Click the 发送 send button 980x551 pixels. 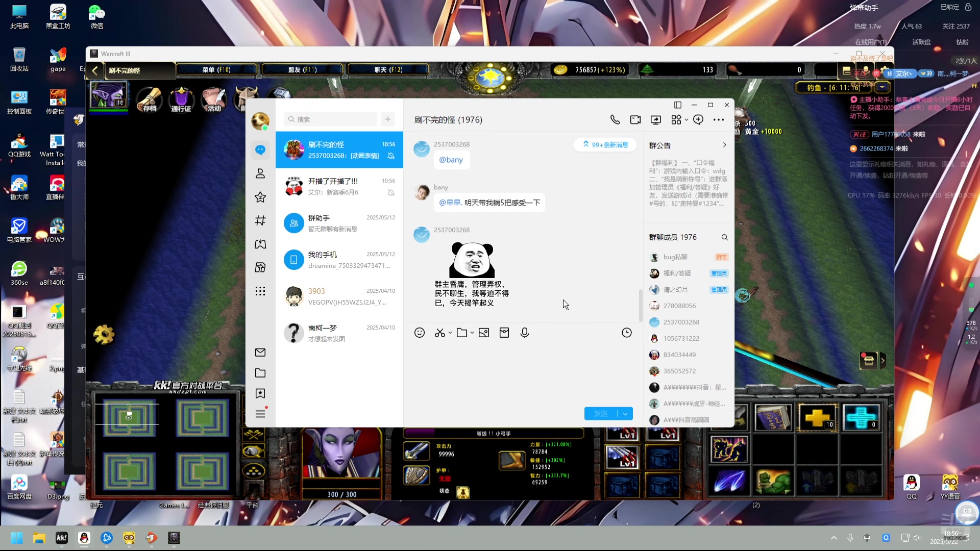(601, 414)
